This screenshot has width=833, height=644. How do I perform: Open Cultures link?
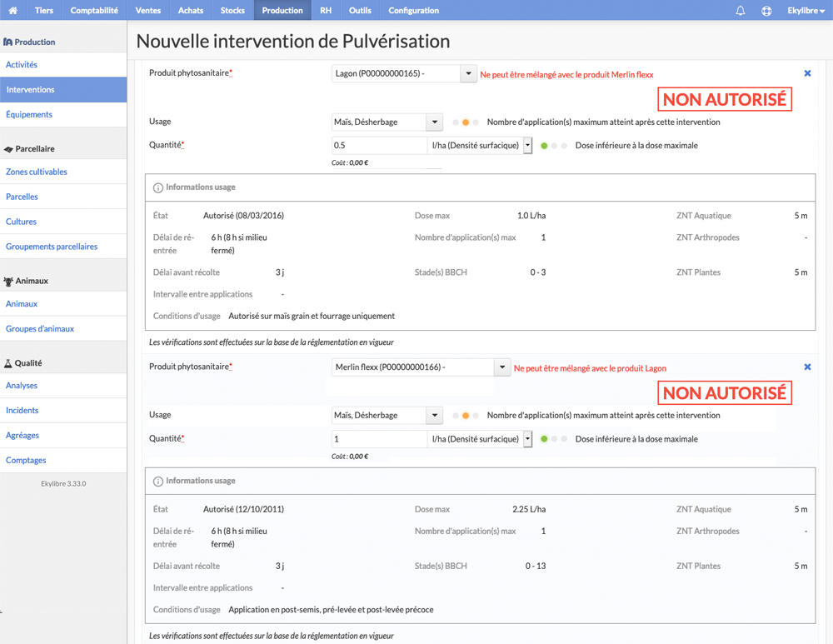(22, 222)
